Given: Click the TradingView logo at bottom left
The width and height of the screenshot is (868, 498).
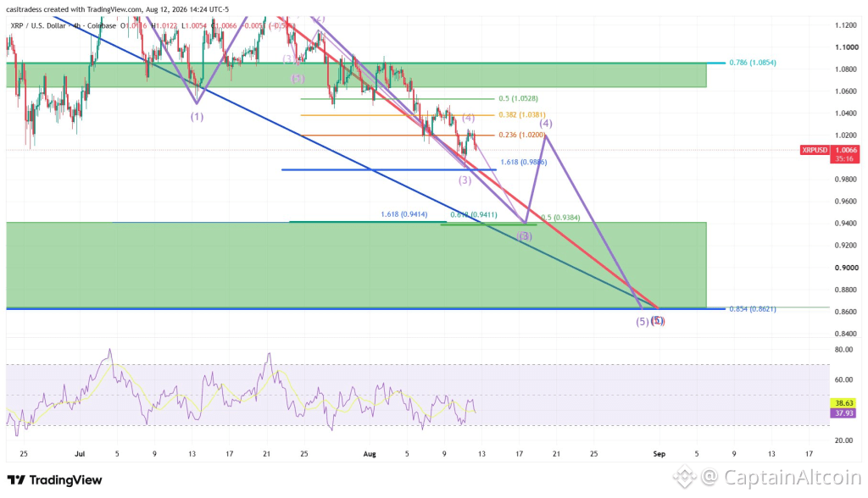Looking at the screenshot, I should coord(54,479).
